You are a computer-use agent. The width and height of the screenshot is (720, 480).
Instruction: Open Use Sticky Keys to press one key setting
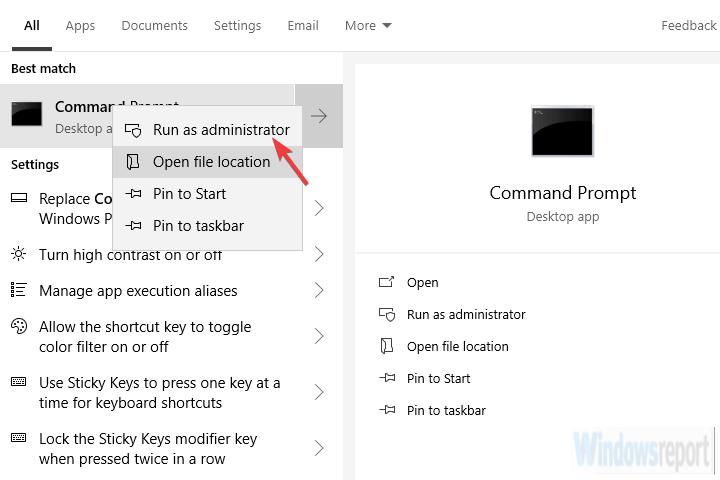159,393
